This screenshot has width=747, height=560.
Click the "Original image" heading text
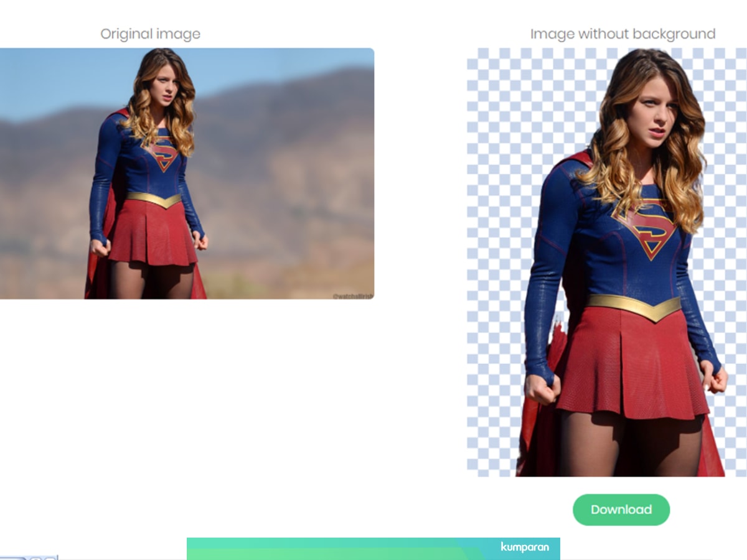(151, 34)
